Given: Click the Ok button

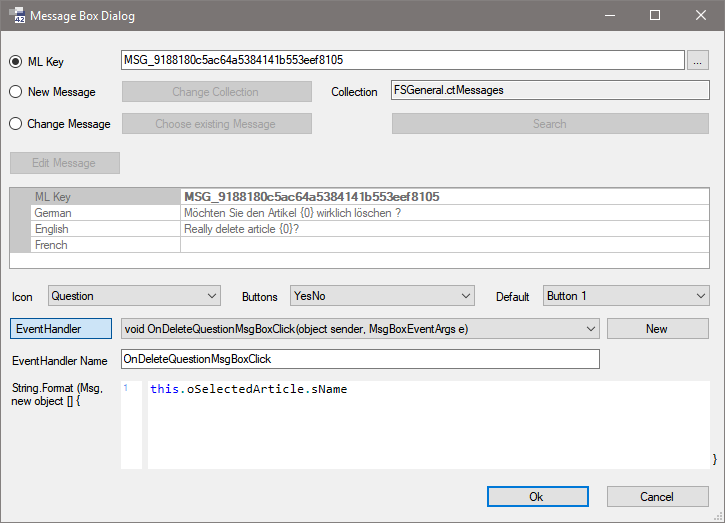Looking at the screenshot, I should click(x=537, y=496).
